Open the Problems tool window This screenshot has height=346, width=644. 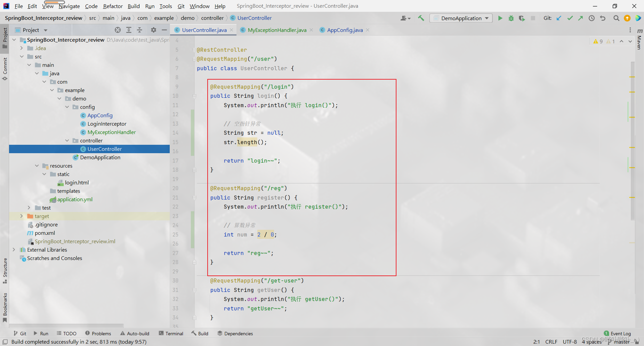point(98,333)
